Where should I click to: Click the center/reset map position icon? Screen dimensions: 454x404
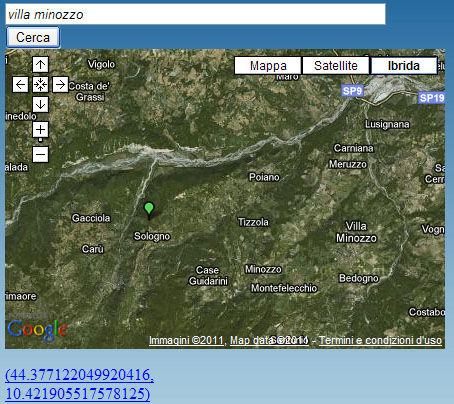point(40,85)
